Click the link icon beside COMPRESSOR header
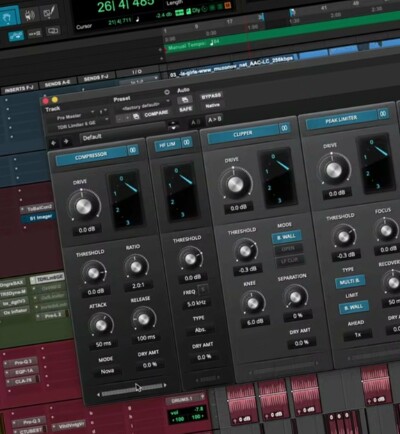Viewport: 400px width, 434px height. [133, 150]
